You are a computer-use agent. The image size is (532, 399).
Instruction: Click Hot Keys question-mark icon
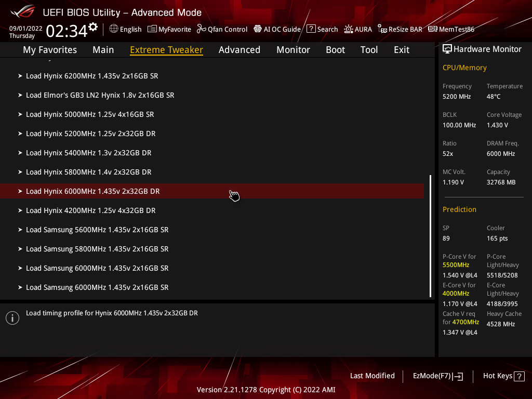tap(519, 376)
